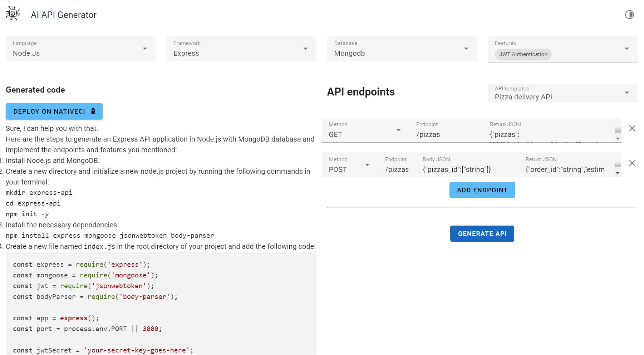This screenshot has height=355, width=644.
Task: Click the 'npm install express mongoose' command line
Action: pos(110,236)
